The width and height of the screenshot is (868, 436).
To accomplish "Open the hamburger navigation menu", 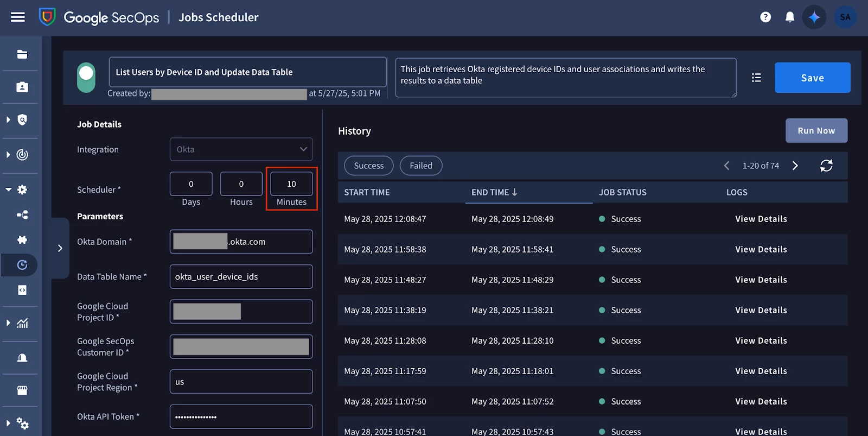I will coord(18,17).
